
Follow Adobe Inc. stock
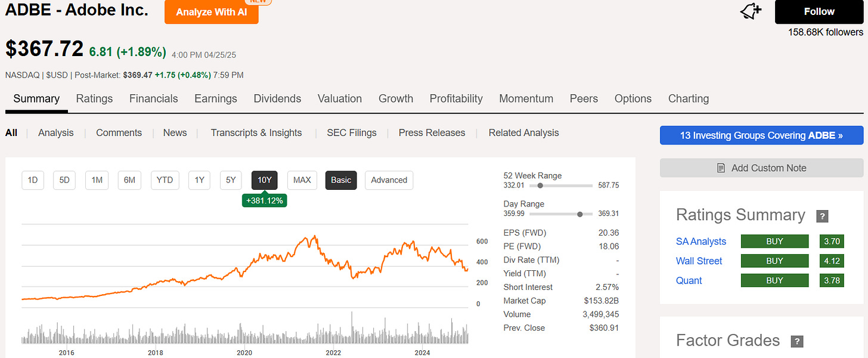(x=819, y=11)
